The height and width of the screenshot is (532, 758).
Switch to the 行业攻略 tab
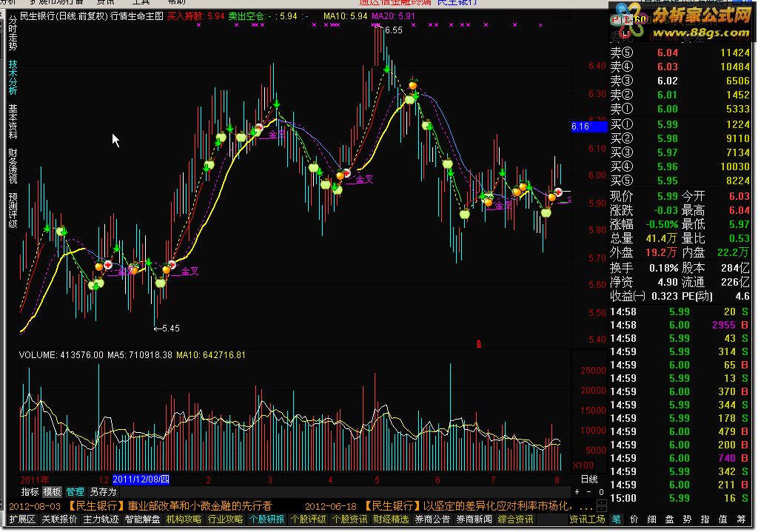[225, 519]
